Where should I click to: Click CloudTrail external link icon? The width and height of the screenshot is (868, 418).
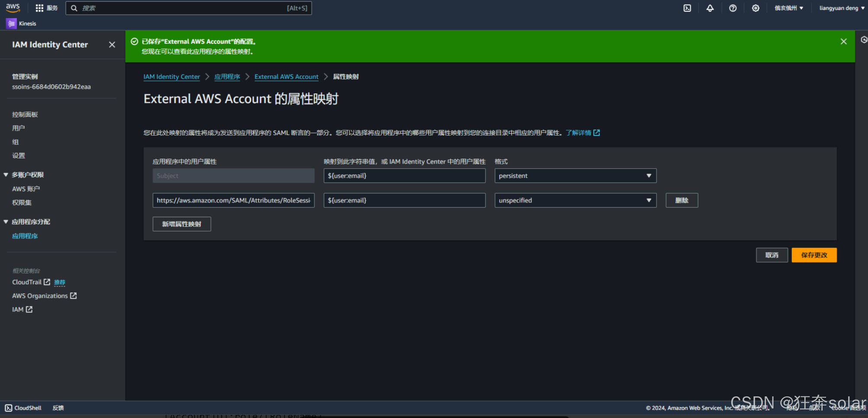coord(47,282)
